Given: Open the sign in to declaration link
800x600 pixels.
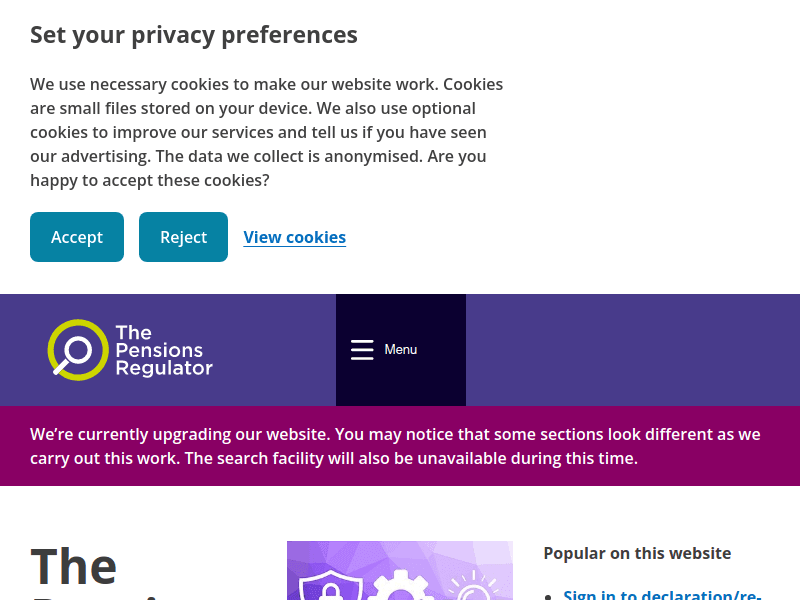Looking at the screenshot, I should pyautogui.click(x=663, y=594).
